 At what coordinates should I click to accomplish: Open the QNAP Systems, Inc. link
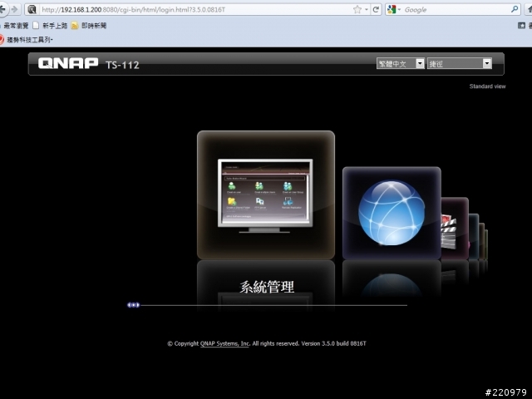tap(224, 343)
